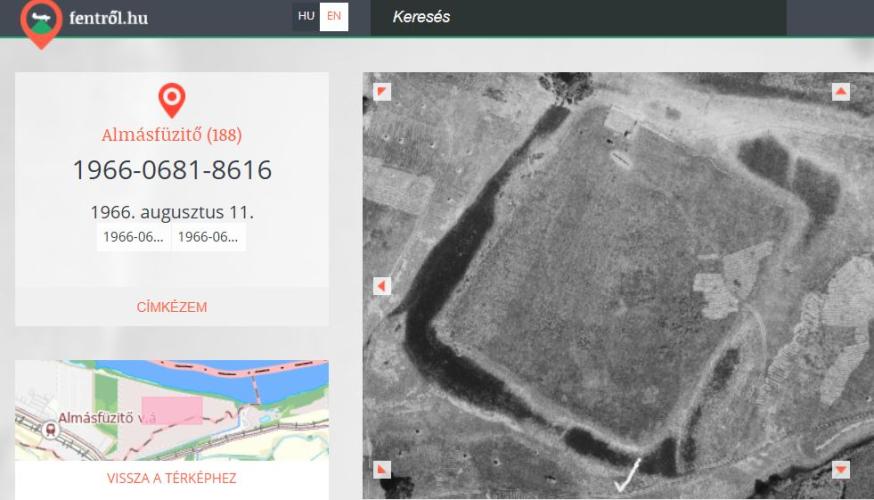Select the second 1966-06... photo tag

(x=209, y=237)
